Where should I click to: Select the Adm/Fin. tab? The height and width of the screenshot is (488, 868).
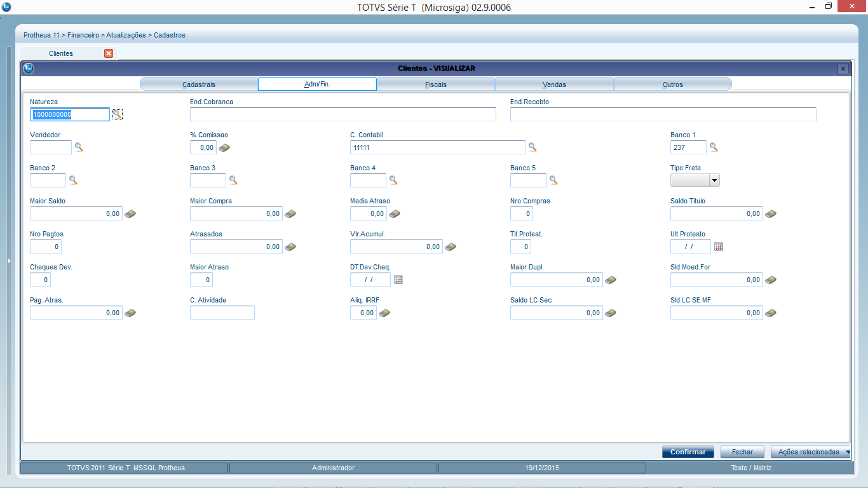point(317,84)
